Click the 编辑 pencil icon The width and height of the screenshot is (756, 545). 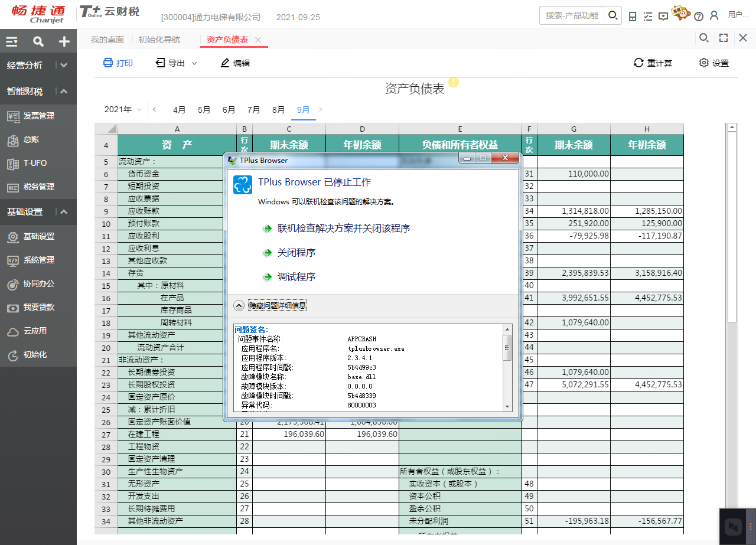coord(225,63)
